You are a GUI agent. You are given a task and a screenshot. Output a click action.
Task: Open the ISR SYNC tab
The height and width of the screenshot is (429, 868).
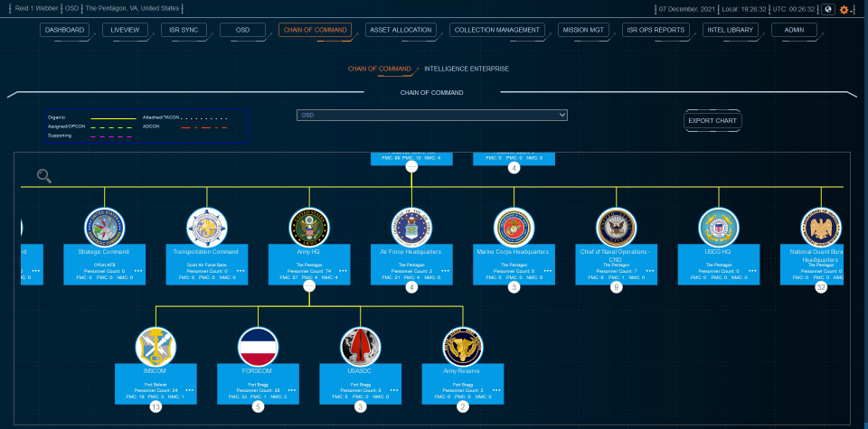(184, 30)
